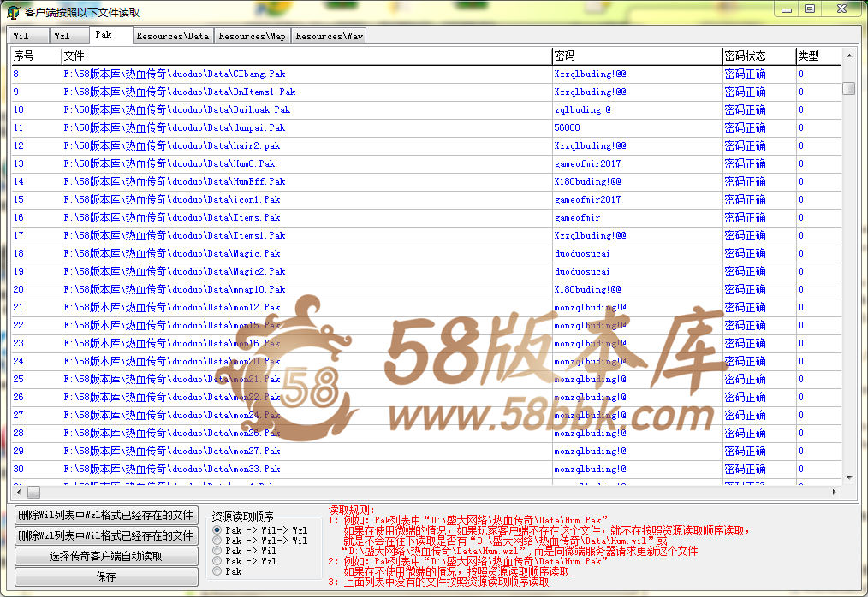The image size is (868, 597).
Task: Click the horizontal scrollbar thumb
Action: [x=33, y=492]
